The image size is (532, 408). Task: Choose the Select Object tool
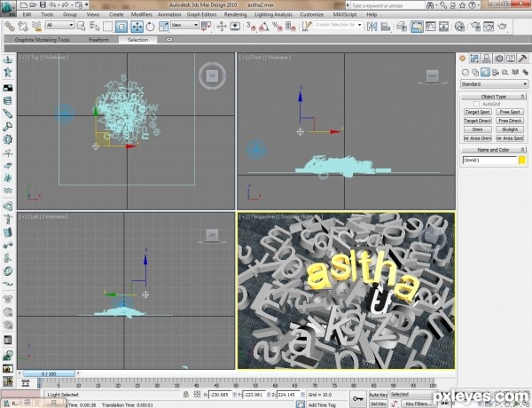(x=81, y=26)
